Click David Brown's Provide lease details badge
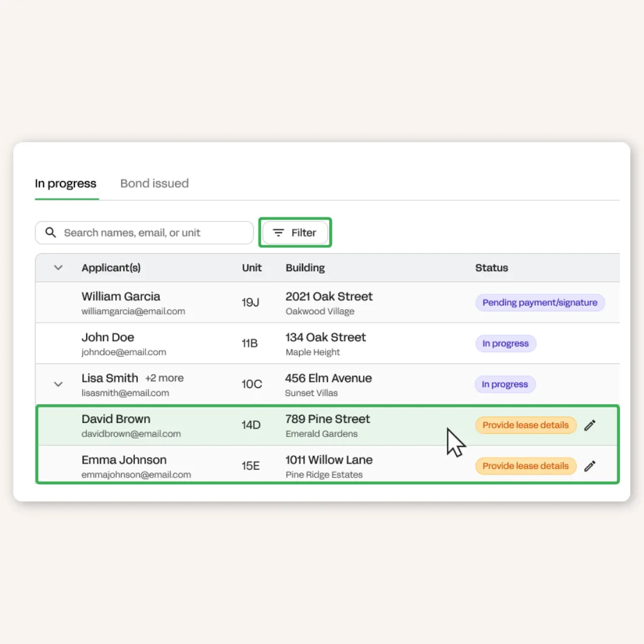The height and width of the screenshot is (644, 644). tap(525, 425)
